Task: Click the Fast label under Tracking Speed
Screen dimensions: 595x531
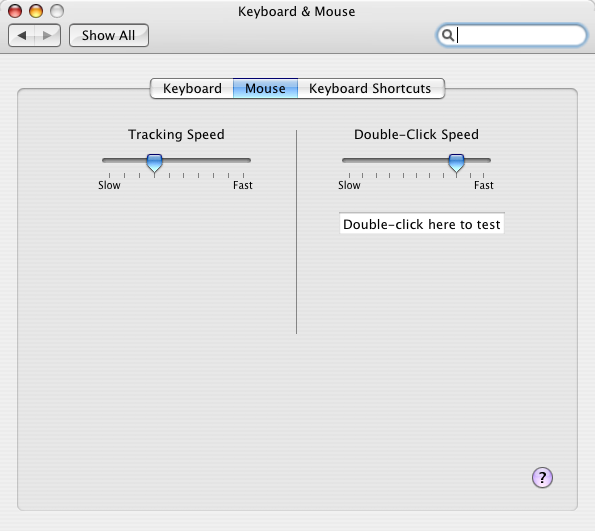Action: pos(242,185)
